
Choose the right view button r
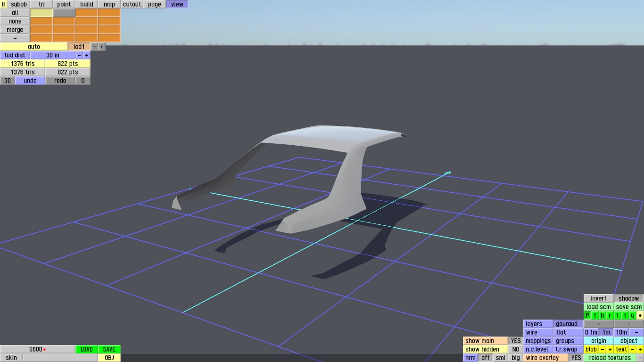[610, 315]
